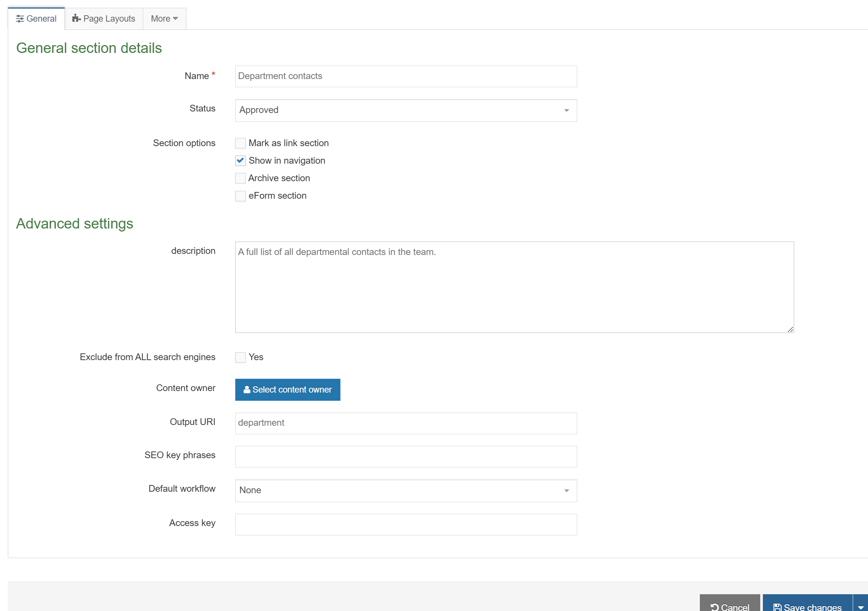Screen dimensions: 868x611
Task: Enable Mark as link section checkbox
Action: click(240, 143)
